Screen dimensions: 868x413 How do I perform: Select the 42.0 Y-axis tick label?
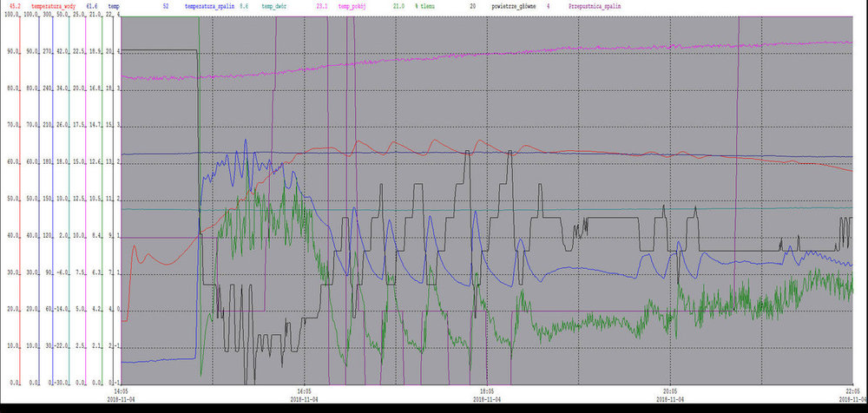pyautogui.click(x=62, y=51)
